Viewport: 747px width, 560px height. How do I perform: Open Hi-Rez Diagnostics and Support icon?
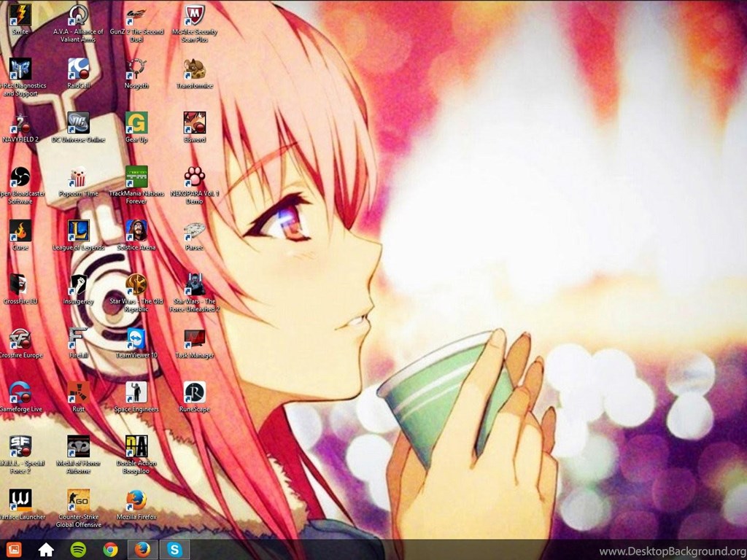[20, 69]
